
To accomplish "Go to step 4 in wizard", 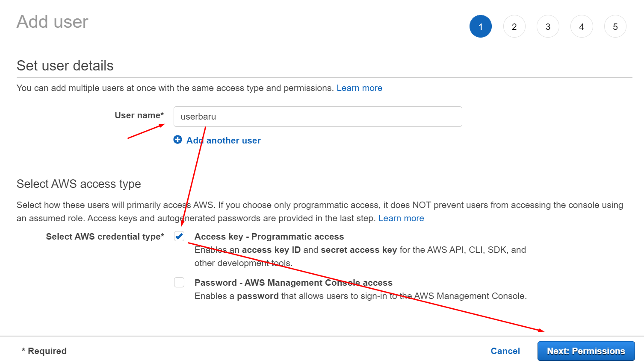I will (x=582, y=26).
